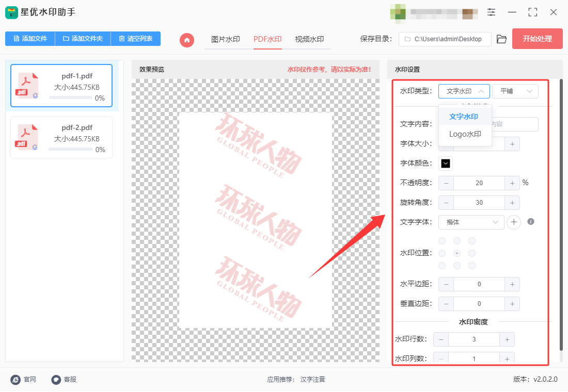Increase horizontal margin with plus button

point(512,284)
